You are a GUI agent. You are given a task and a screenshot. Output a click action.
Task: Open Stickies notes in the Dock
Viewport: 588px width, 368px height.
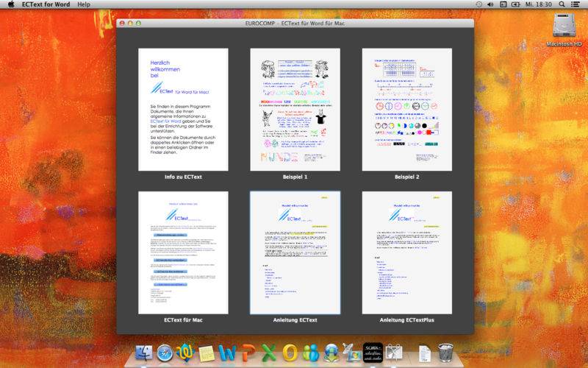pos(207,353)
